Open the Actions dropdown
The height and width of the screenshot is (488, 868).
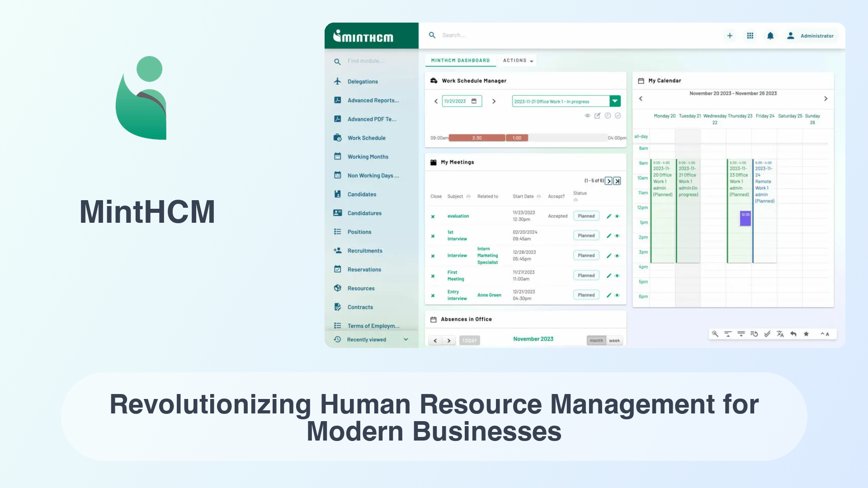pos(518,61)
